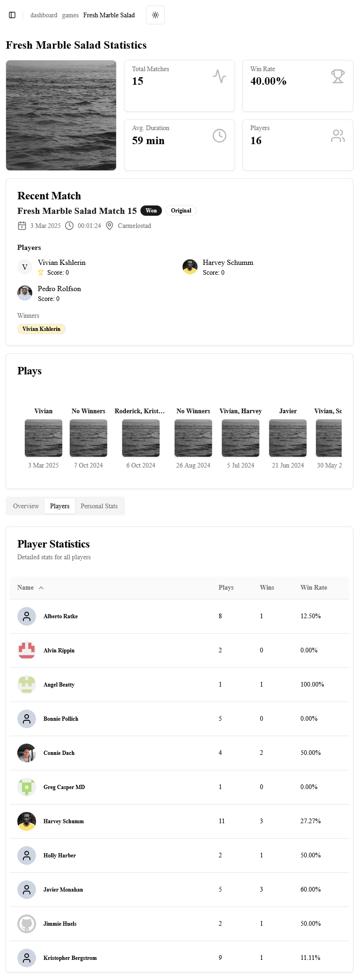Sort table by Name column arrow

(x=41, y=588)
